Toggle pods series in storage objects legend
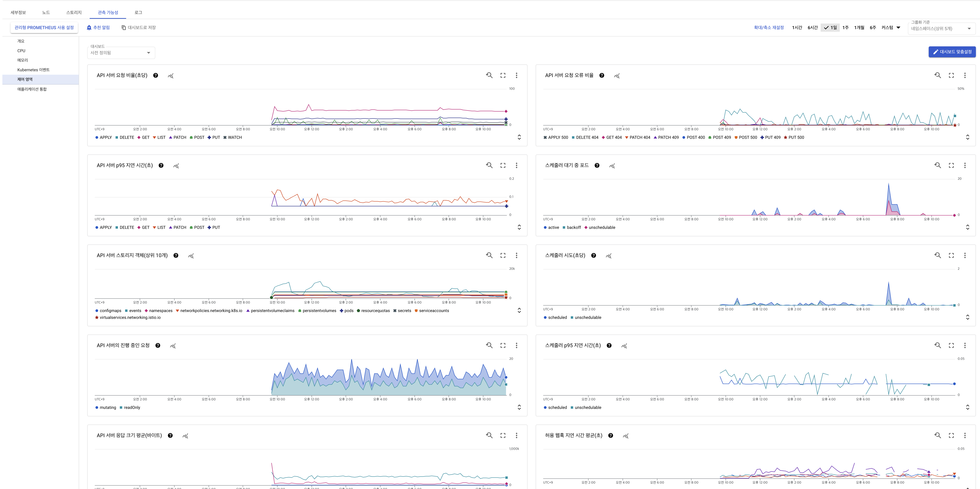Viewport: 980px width, 489px height. [346, 310]
